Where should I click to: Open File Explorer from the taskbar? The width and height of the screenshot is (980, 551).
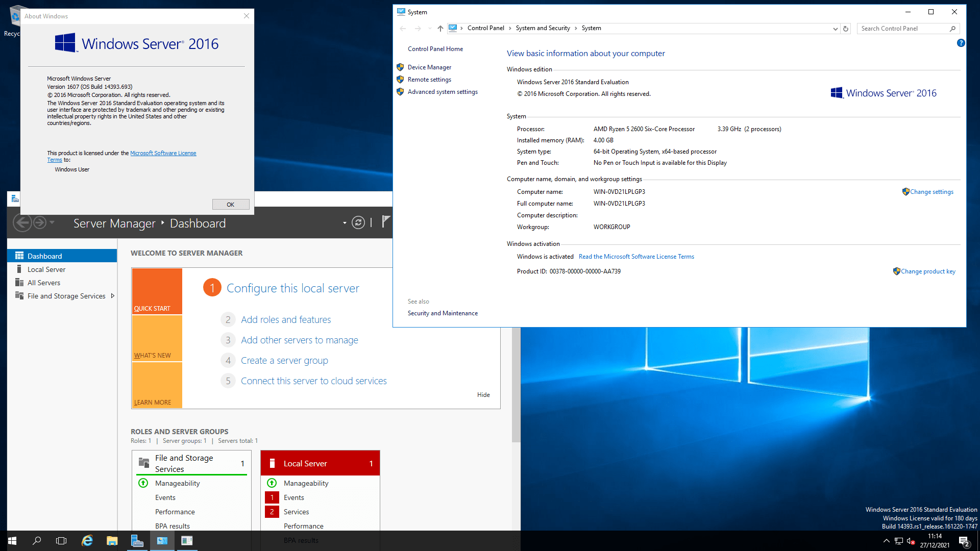click(x=112, y=541)
